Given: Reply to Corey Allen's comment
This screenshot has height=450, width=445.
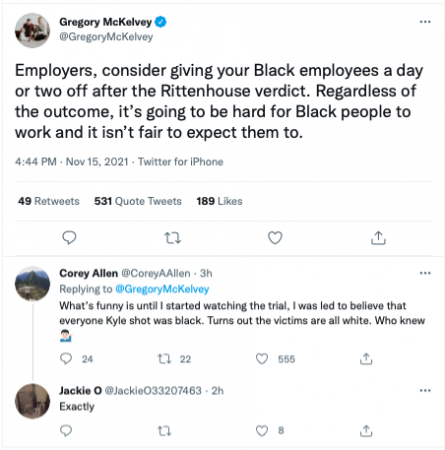Looking at the screenshot, I should click(66, 359).
